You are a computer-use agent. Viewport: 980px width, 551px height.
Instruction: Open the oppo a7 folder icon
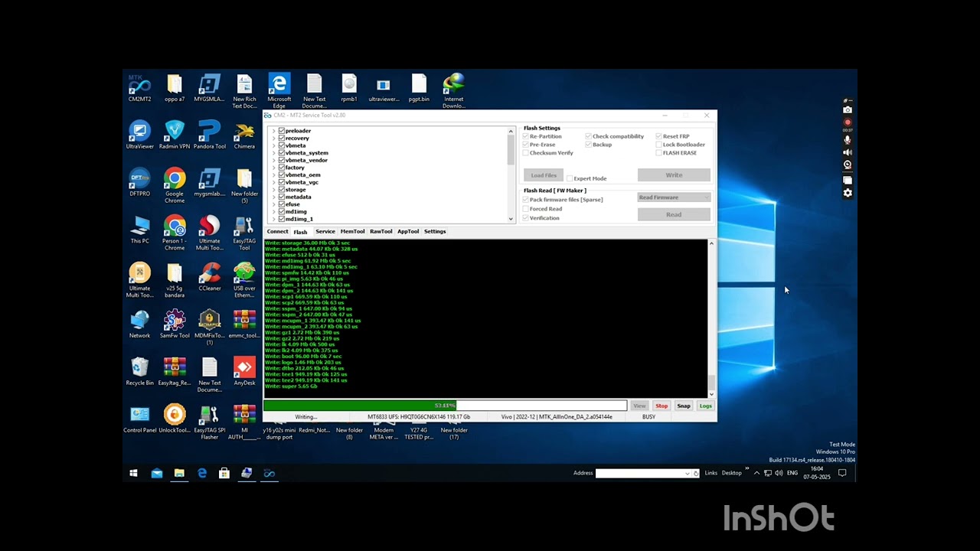coord(175,88)
